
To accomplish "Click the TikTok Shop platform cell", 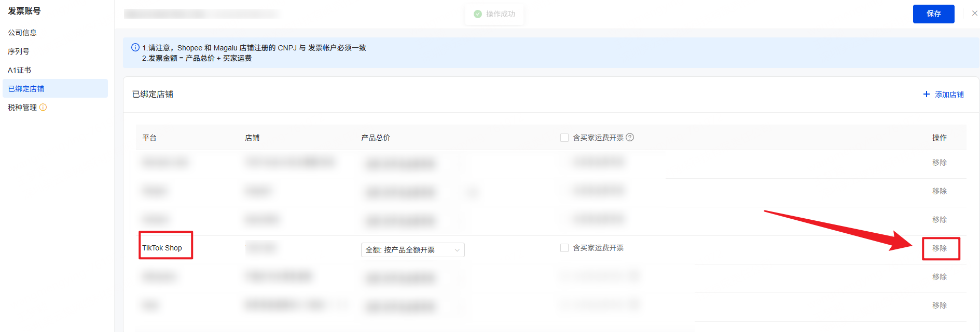I will pyautogui.click(x=162, y=248).
